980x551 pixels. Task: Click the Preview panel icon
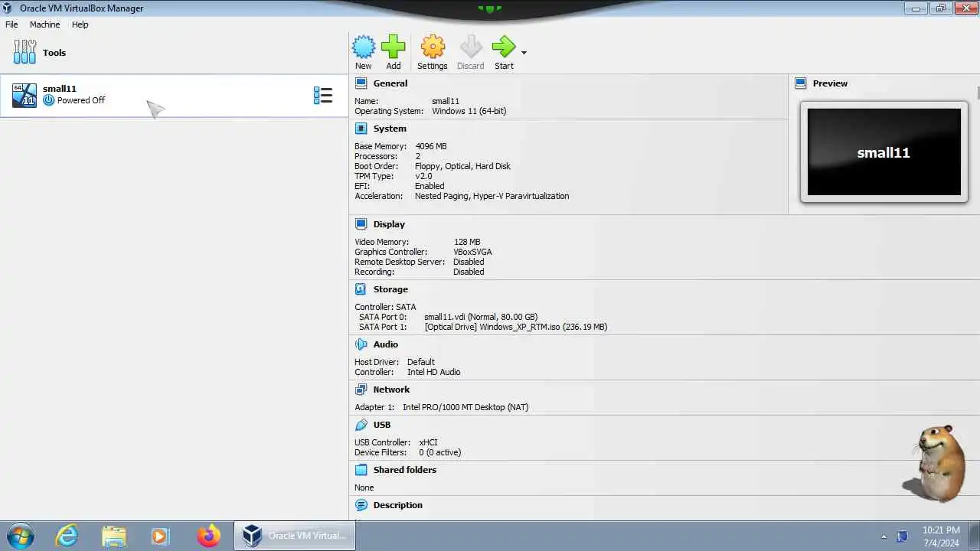(801, 83)
